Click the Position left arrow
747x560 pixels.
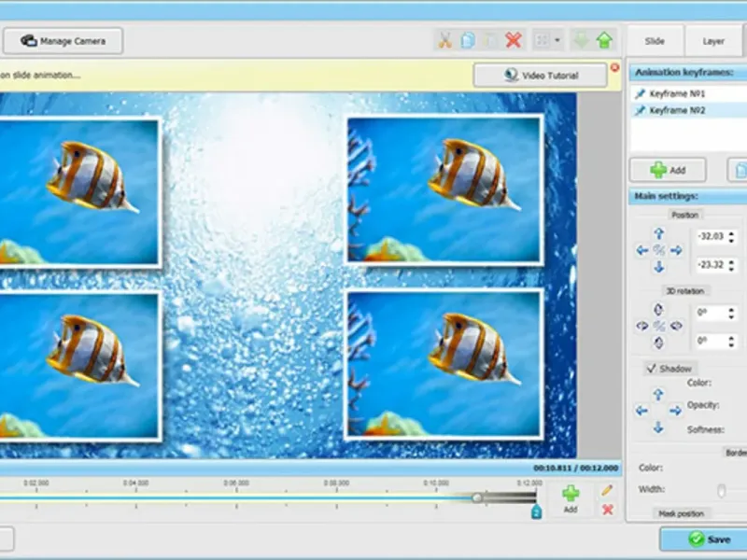coord(641,250)
